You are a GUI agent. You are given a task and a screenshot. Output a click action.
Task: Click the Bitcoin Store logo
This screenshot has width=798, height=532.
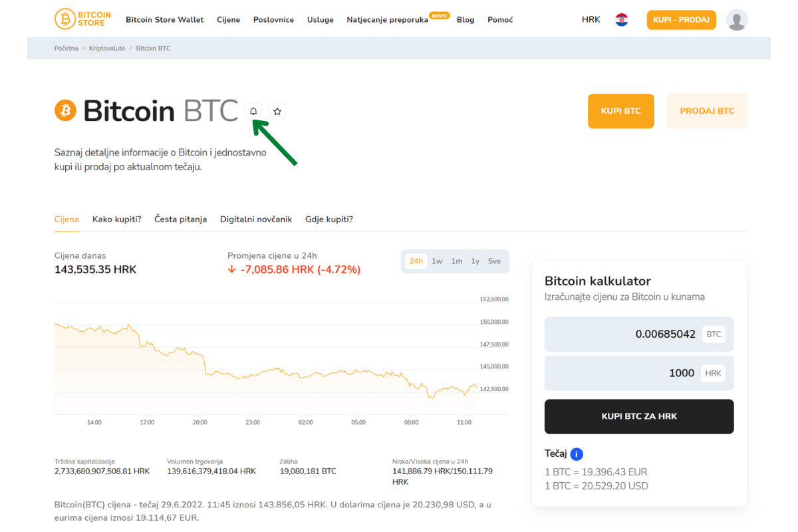pos(82,19)
